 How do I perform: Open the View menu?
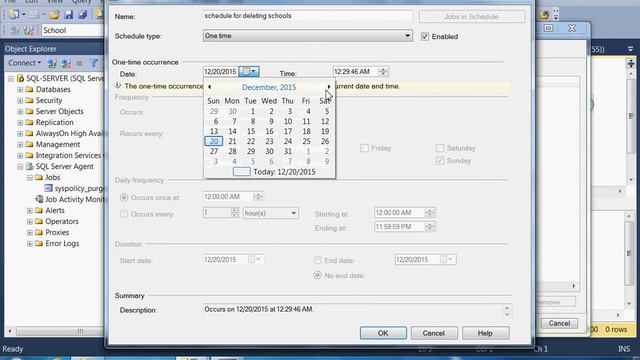point(55,2)
